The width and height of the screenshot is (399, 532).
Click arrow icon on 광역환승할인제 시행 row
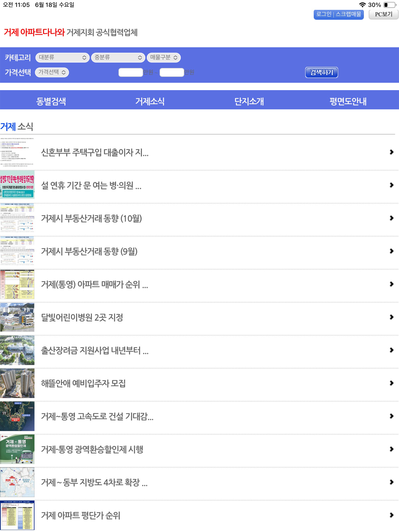coord(392,449)
